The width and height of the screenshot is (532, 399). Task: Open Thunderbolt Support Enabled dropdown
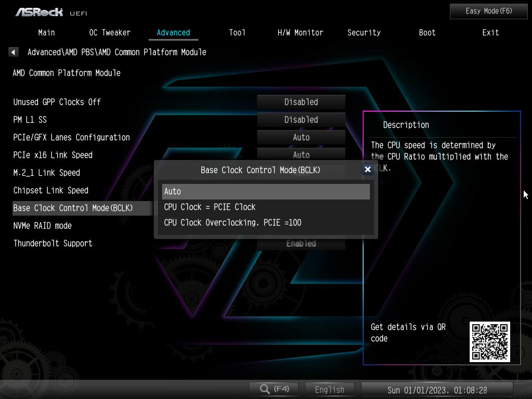[301, 244]
